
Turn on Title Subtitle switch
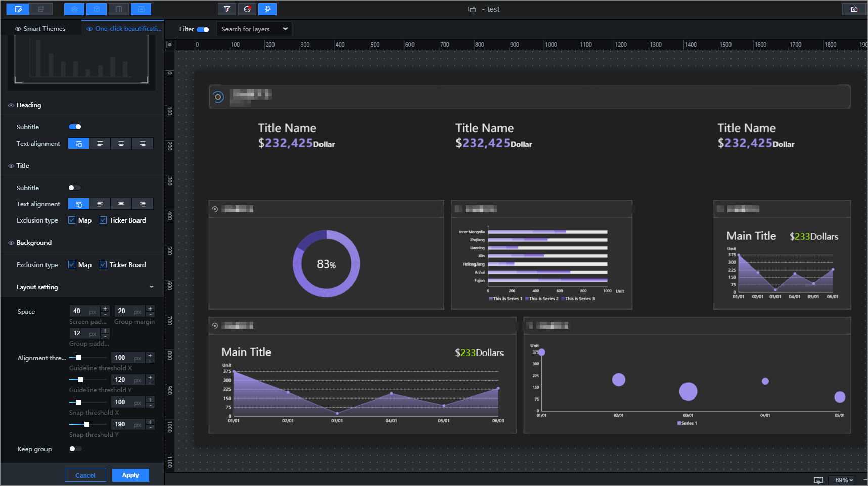75,188
